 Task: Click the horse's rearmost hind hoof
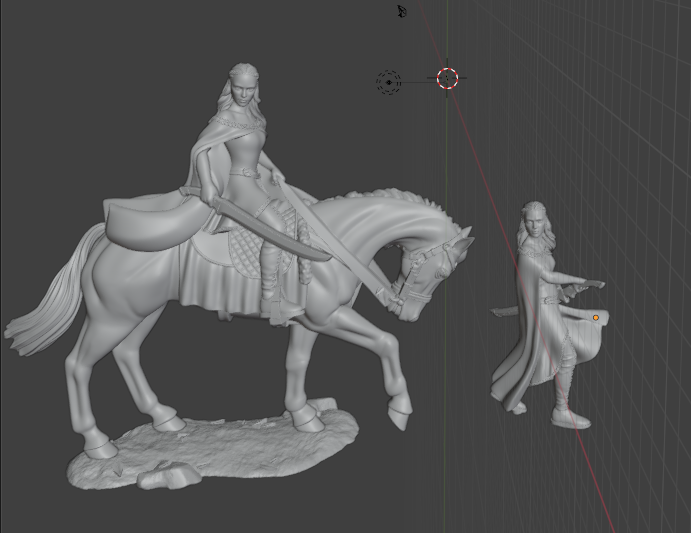click(99, 448)
